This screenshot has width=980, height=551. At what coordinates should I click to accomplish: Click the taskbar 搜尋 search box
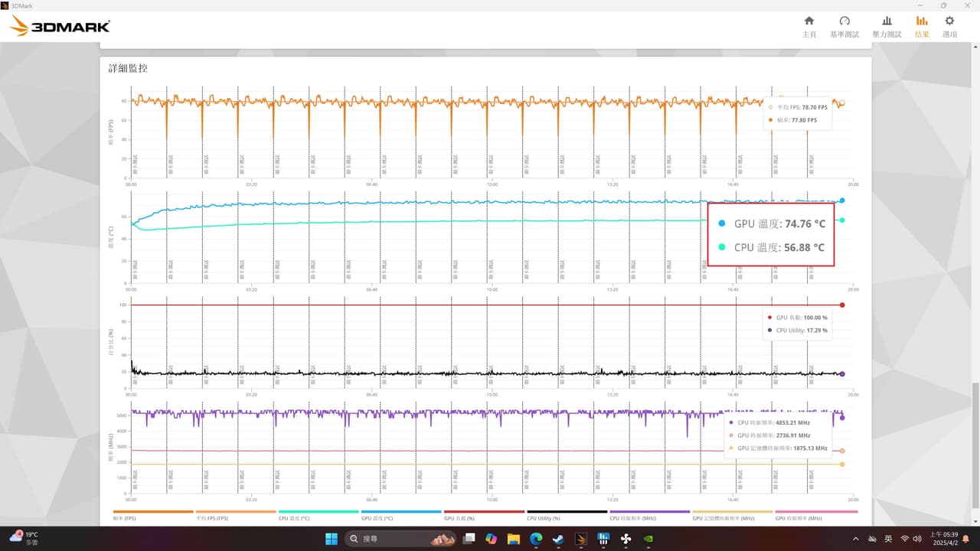click(x=383, y=539)
